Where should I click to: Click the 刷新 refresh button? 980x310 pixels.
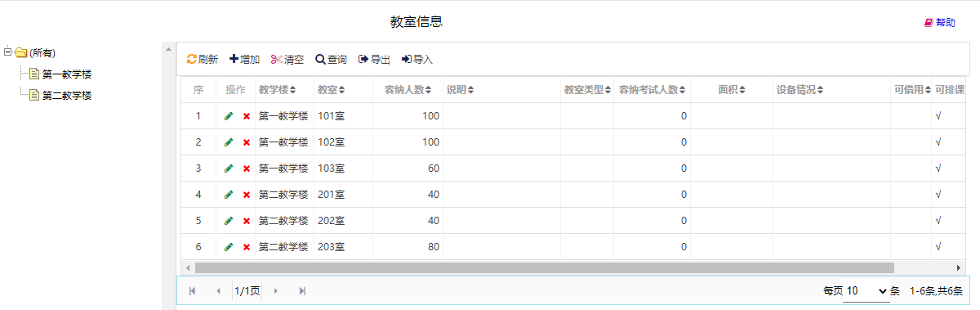point(203,60)
